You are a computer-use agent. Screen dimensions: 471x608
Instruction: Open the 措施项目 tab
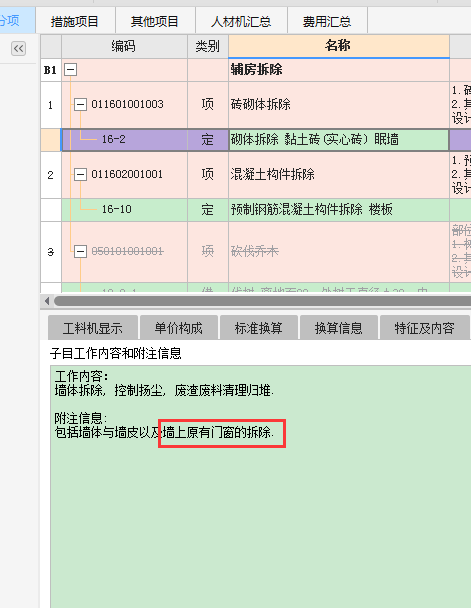click(x=75, y=21)
